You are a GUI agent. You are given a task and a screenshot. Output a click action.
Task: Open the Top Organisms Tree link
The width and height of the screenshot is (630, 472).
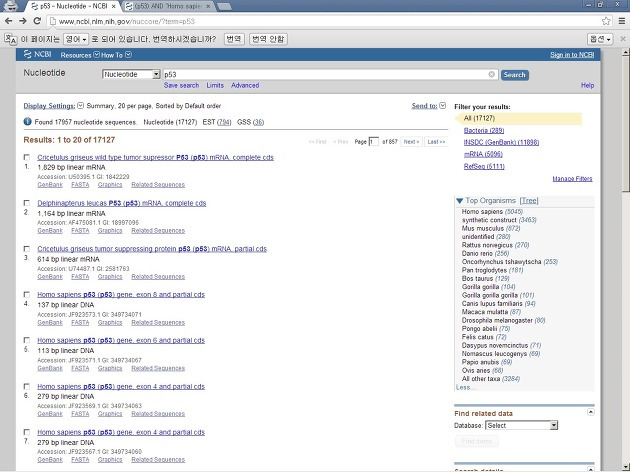[x=529, y=200]
